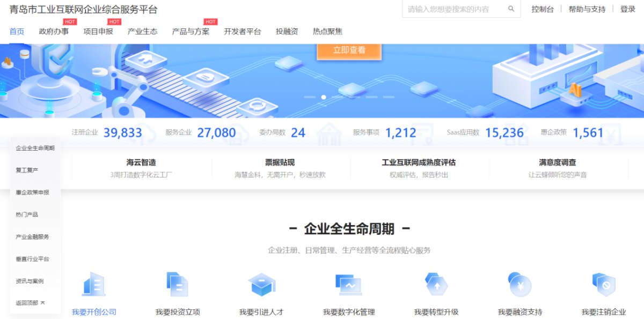The height and width of the screenshot is (319, 644).
Task: Click the 我要引进人才 graduation cap icon
Action: pos(261,285)
